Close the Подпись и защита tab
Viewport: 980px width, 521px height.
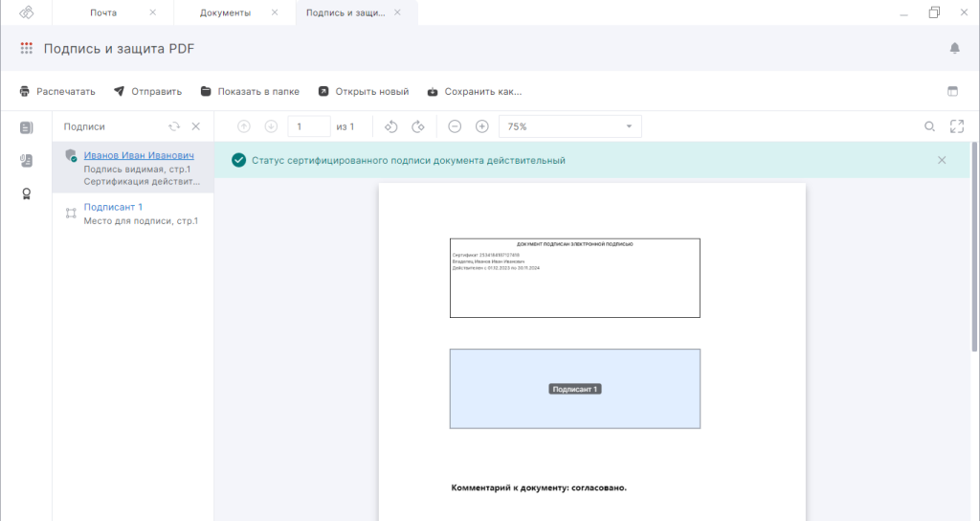pyautogui.click(x=397, y=12)
